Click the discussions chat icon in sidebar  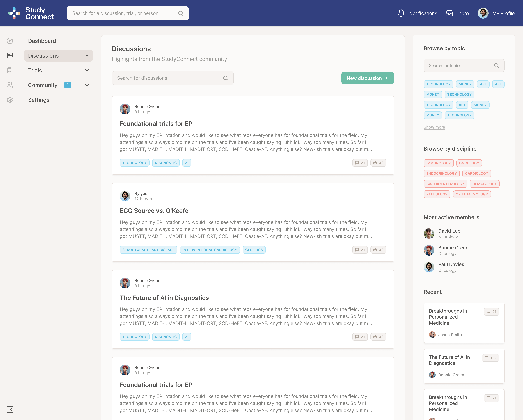[x=10, y=56]
